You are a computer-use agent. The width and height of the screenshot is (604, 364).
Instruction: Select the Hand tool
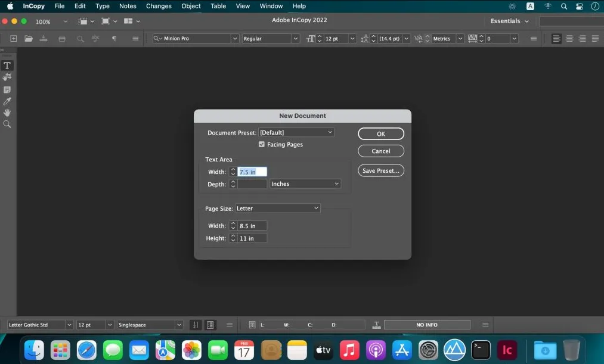tap(7, 113)
